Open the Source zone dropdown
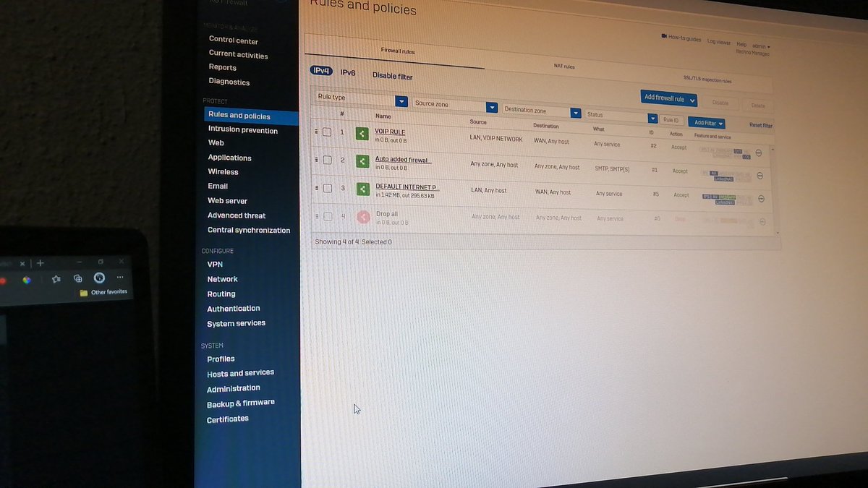 click(x=455, y=105)
